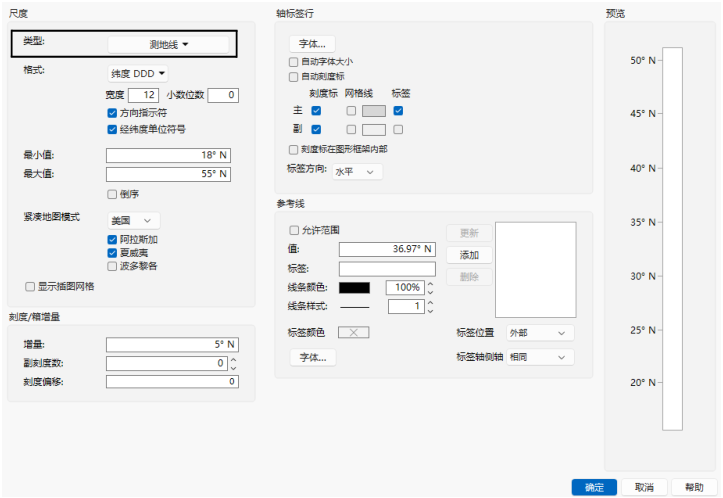The width and height of the screenshot is (723, 498).
Task: Toggle the 方向指示符 checkbox
Action: pos(112,113)
